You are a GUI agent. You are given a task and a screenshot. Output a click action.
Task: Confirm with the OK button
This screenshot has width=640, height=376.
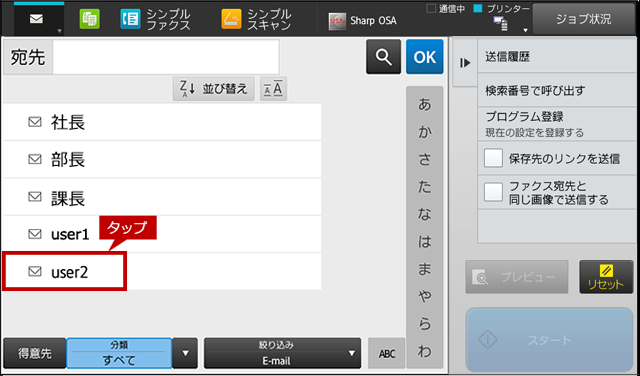(x=424, y=57)
